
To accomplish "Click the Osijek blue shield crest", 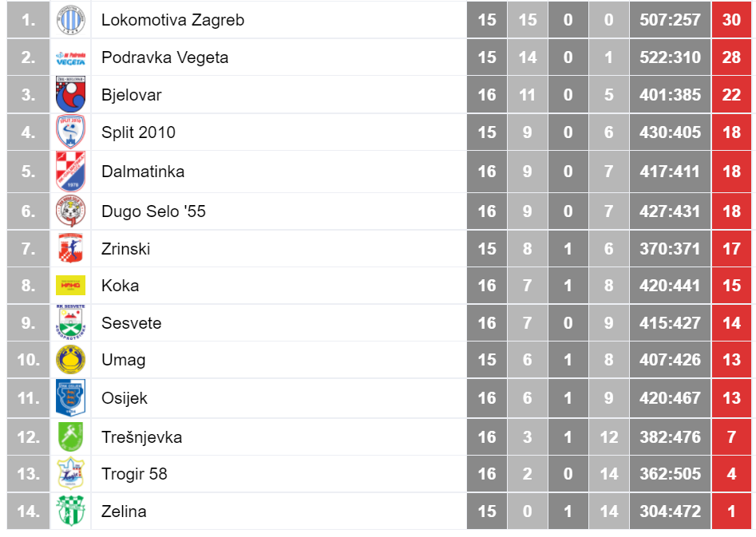I will 70,397.
